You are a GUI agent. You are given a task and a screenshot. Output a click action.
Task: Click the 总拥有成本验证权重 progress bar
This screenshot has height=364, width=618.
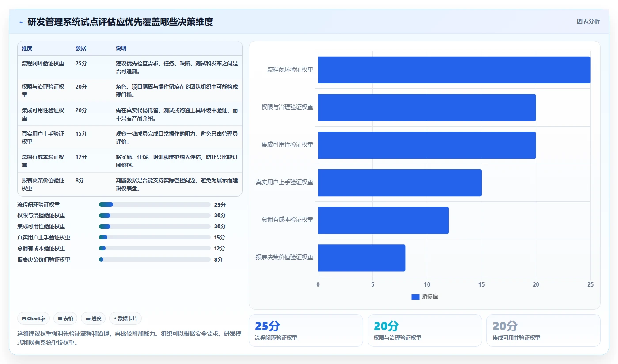point(155,248)
